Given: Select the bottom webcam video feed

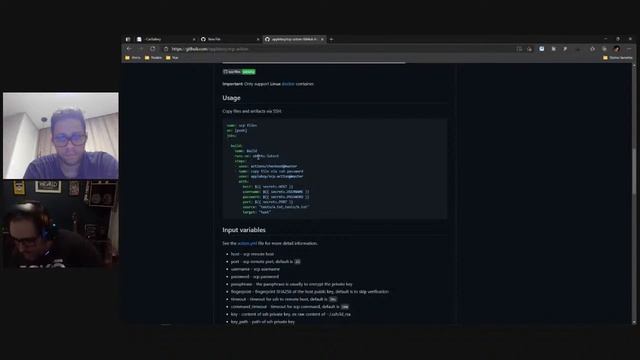Looking at the screenshot, I should tap(61, 224).
